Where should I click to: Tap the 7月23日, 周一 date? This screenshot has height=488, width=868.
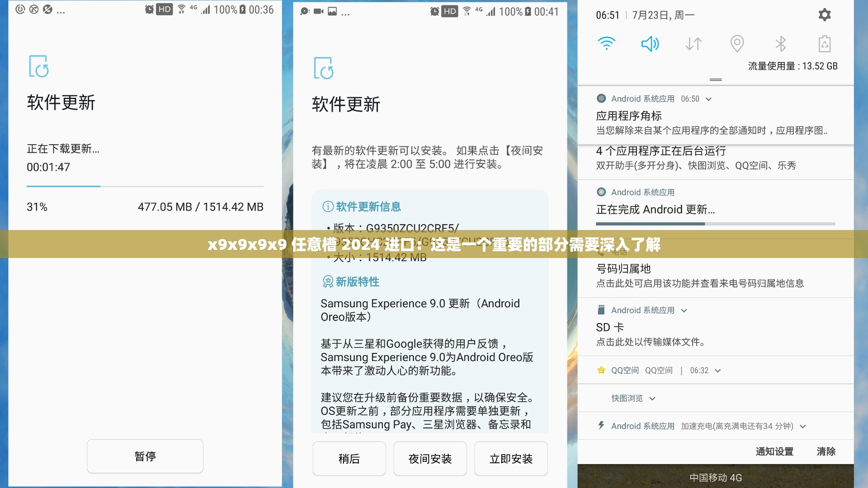coord(663,15)
